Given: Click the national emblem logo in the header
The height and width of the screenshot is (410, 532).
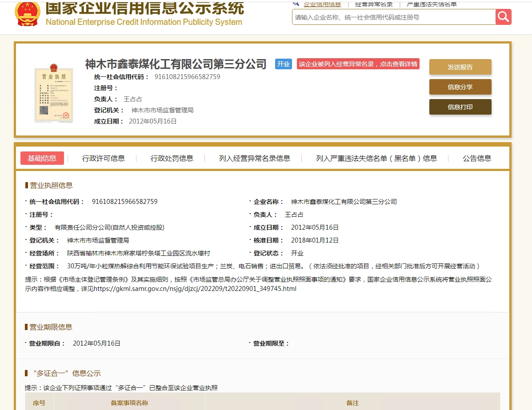Looking at the screenshot, I should coord(27,13).
